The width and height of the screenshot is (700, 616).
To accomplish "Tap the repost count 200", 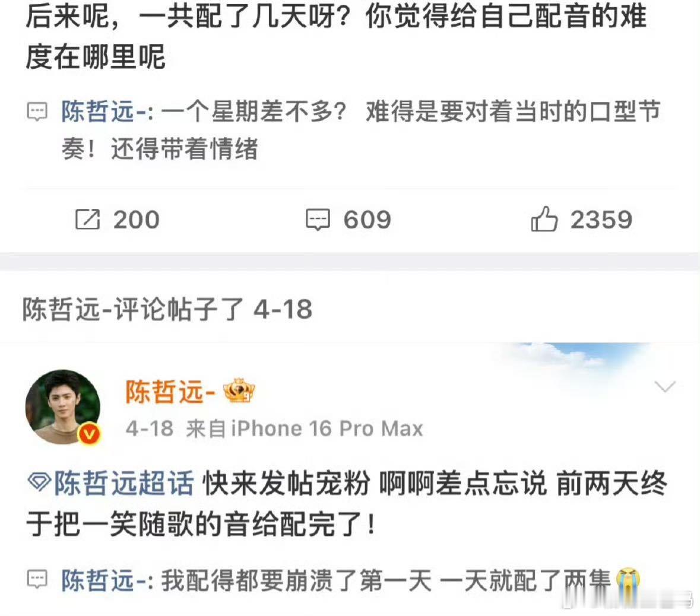I will 136,220.
